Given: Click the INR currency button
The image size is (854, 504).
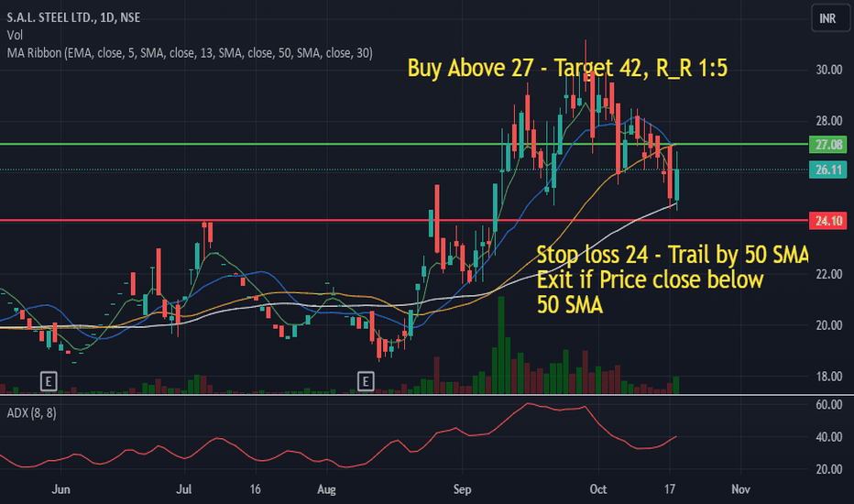Looking at the screenshot, I should click(x=829, y=18).
